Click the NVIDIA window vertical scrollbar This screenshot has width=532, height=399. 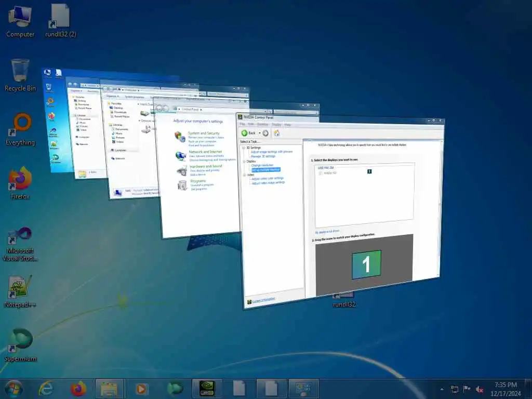(441, 209)
